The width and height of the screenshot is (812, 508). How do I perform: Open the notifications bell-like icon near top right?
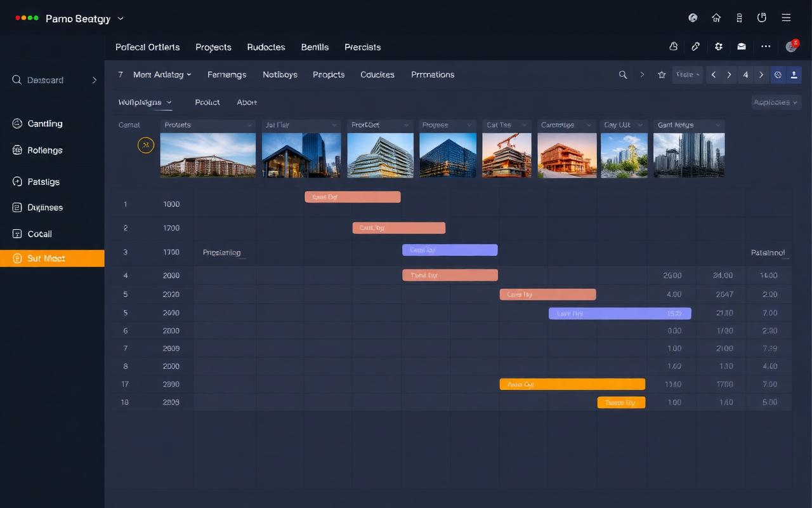pyautogui.click(x=673, y=46)
